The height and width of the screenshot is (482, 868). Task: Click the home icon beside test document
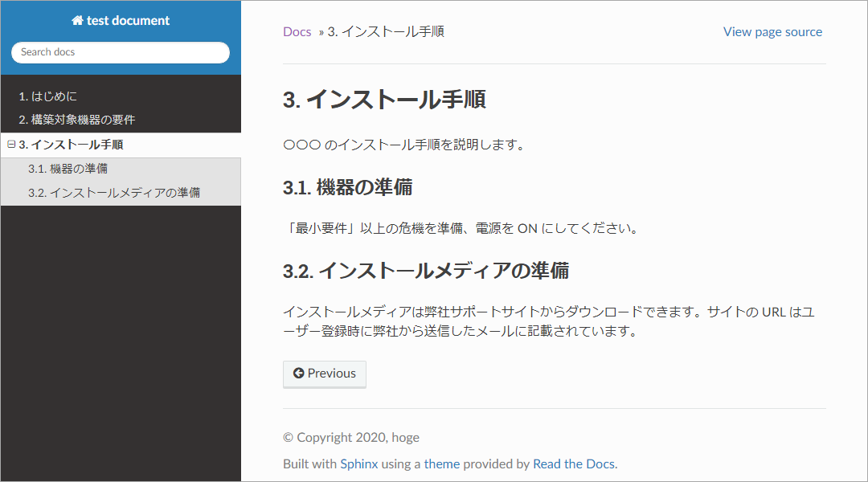[x=77, y=20]
